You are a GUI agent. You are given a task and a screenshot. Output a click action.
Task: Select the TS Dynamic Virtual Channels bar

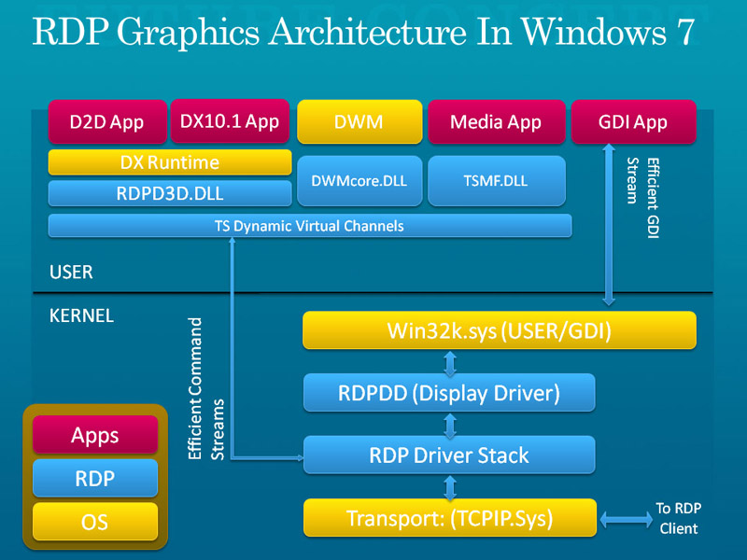point(310,226)
